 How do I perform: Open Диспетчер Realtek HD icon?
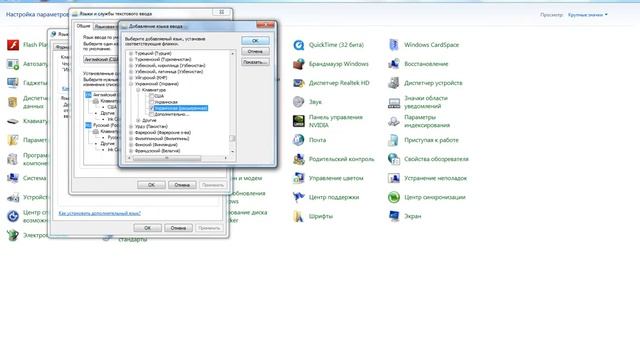tap(298, 83)
